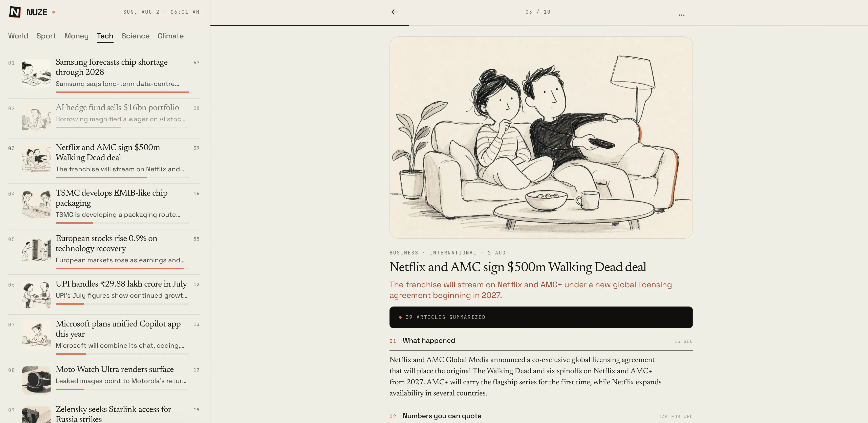Click 'Leaked images point to Motorola's' summary

(x=121, y=381)
